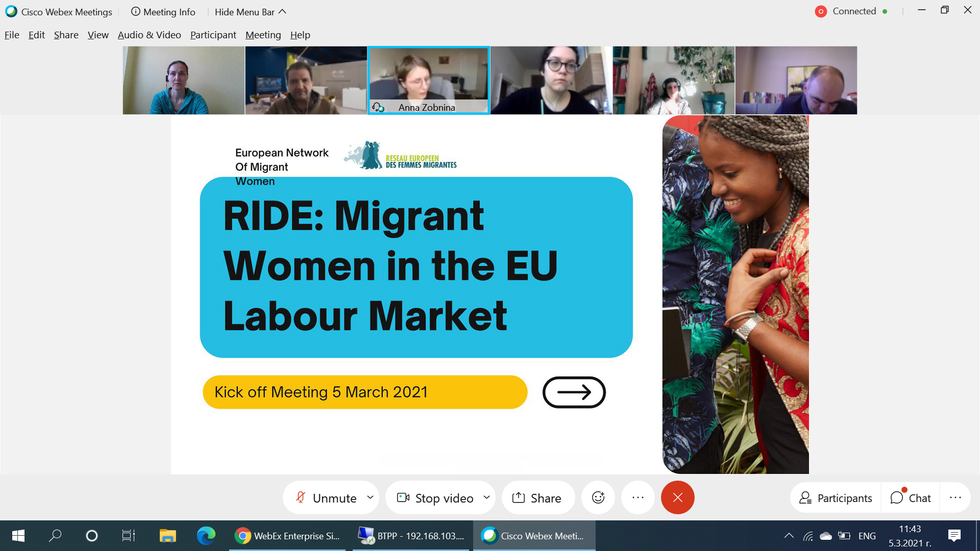The image size is (980, 551).
Task: Leave meeting with red X button
Action: tap(678, 498)
